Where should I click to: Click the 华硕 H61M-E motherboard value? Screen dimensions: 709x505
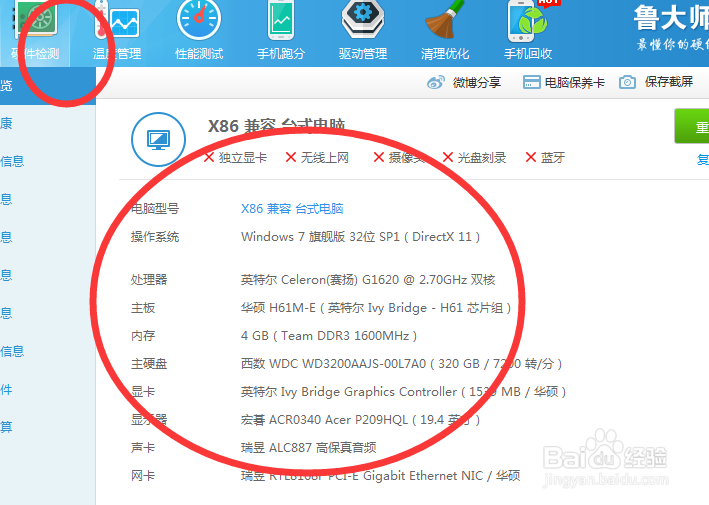[376, 308]
